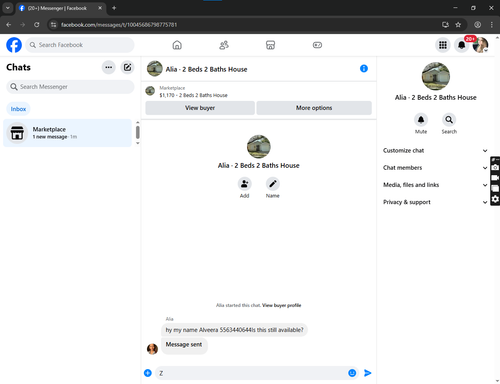500x384 pixels.
Task: Open the browser three-dot menu
Action: click(492, 25)
